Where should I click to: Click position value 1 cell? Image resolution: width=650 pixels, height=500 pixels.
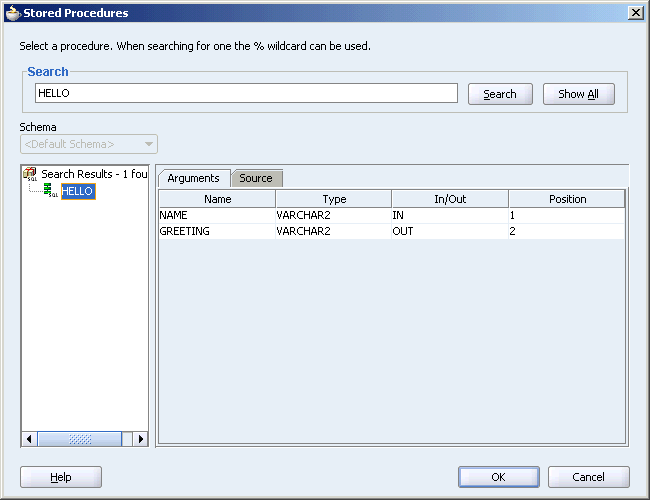tap(567, 215)
